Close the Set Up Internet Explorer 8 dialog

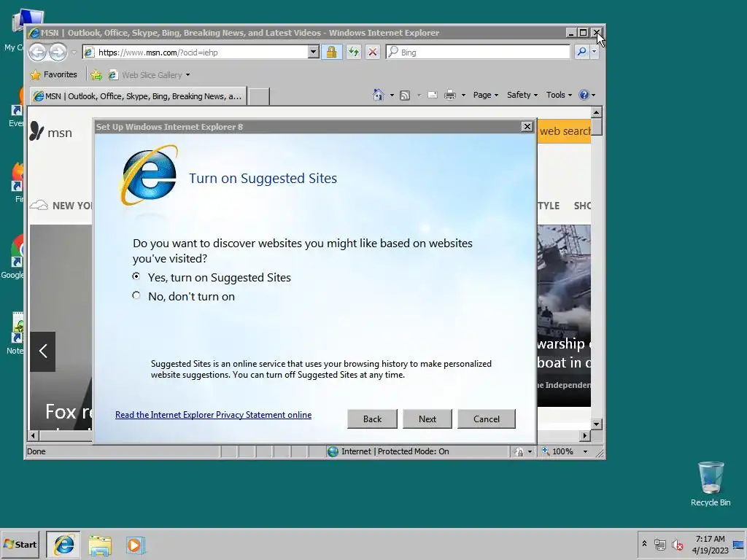click(527, 126)
